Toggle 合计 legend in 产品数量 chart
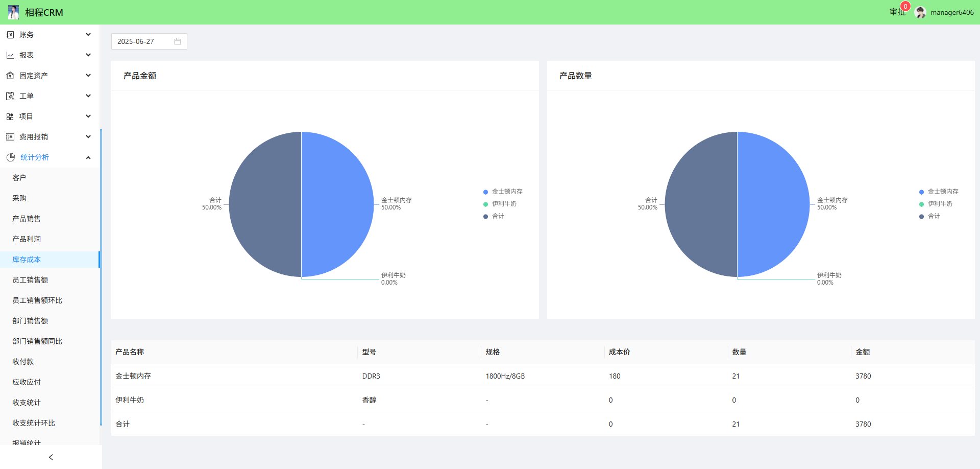Image resolution: width=980 pixels, height=469 pixels. 929,216
